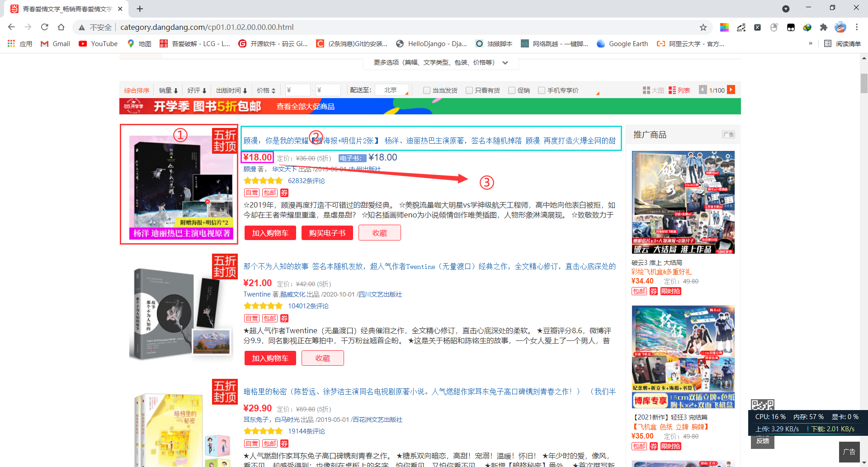Sort results by 销量
Viewport: 868px width, 467px height.
point(168,90)
